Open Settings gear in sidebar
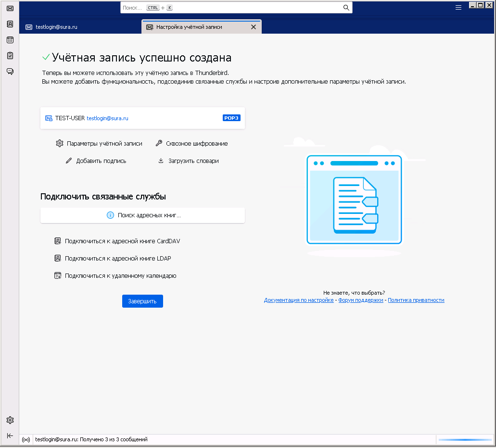The width and height of the screenshot is (496, 448). [10, 420]
